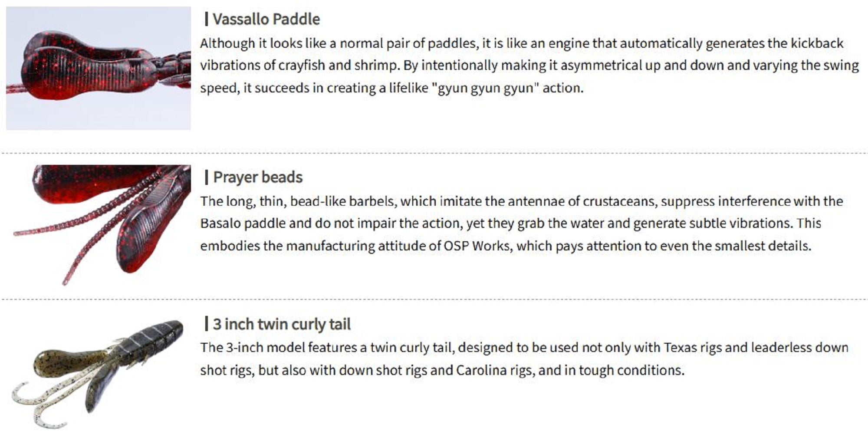Click the "3 inch twin curly tail" heading
The height and width of the screenshot is (437, 868).
click(x=282, y=324)
